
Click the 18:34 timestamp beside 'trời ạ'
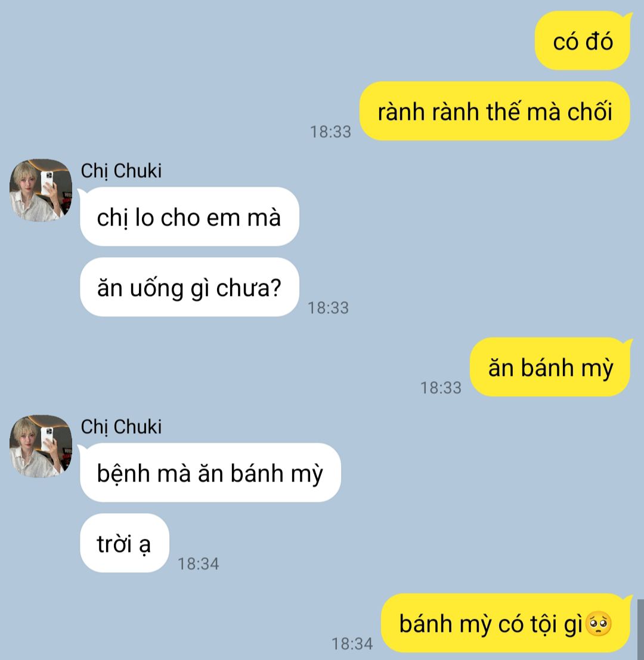click(x=198, y=563)
